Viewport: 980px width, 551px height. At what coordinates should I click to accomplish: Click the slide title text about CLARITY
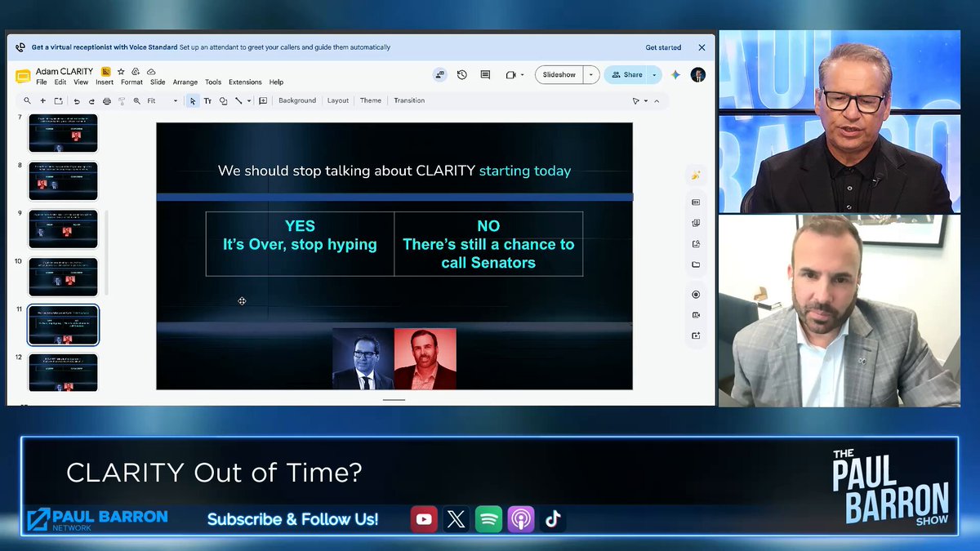394,171
